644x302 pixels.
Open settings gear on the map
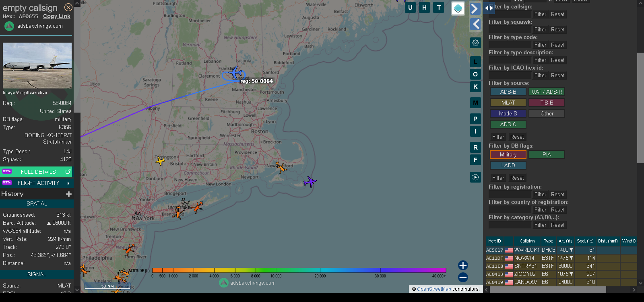tap(475, 43)
